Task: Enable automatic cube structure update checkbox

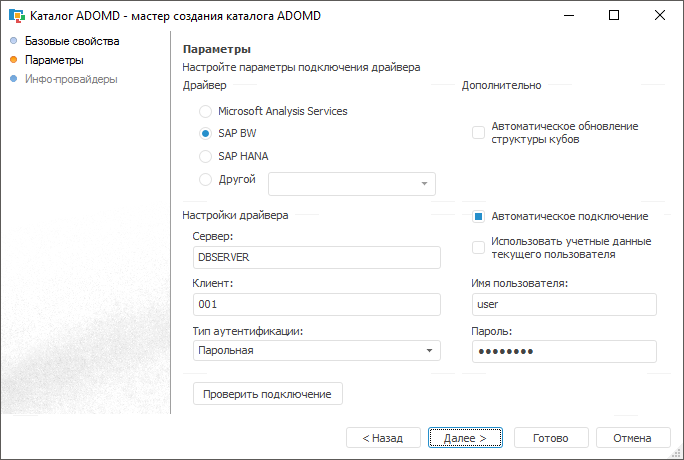Action: pyautogui.click(x=478, y=133)
